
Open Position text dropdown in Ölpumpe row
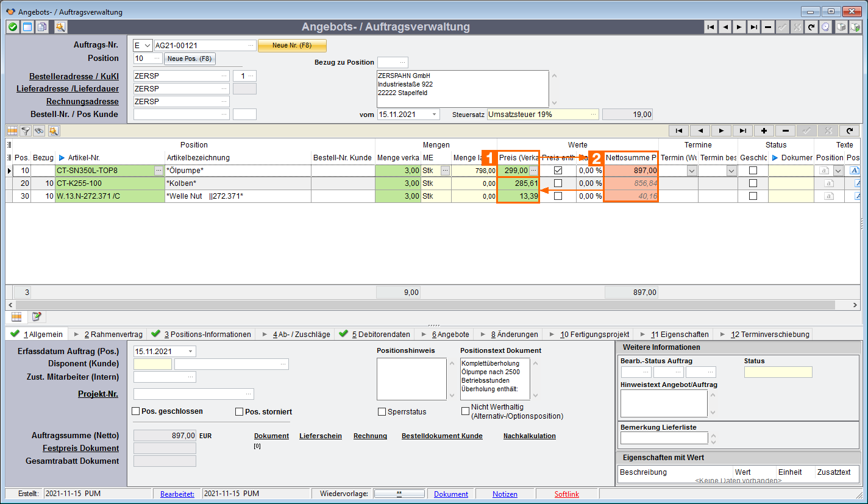838,171
